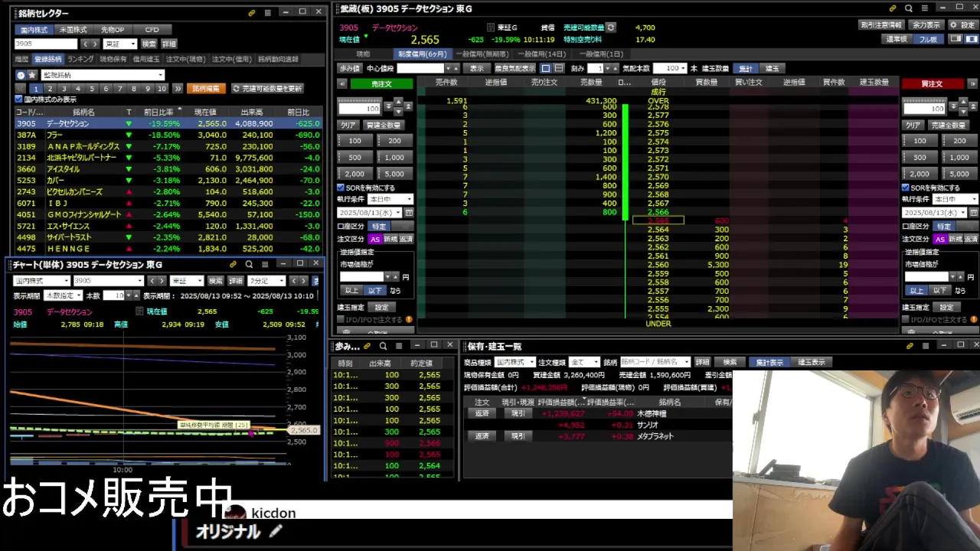Screen dimensions: 980x551
Task: Open the ランキング tab
Action: coord(80,59)
